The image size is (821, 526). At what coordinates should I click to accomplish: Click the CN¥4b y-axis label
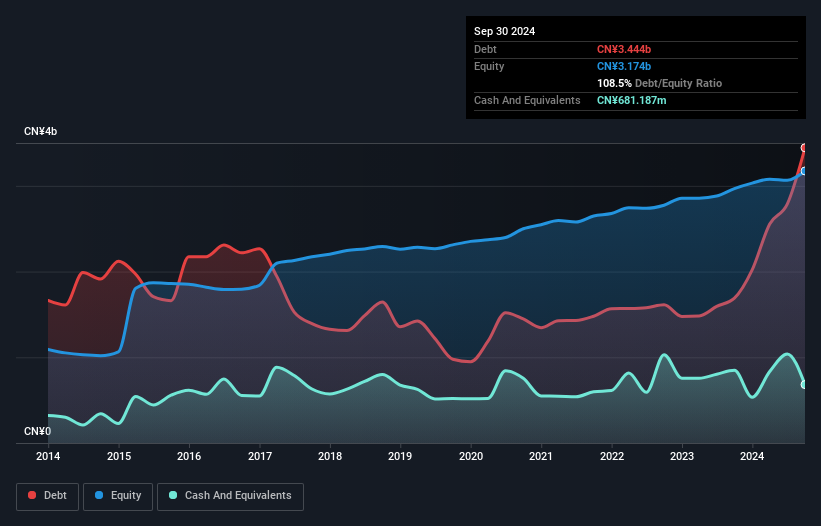coord(40,131)
